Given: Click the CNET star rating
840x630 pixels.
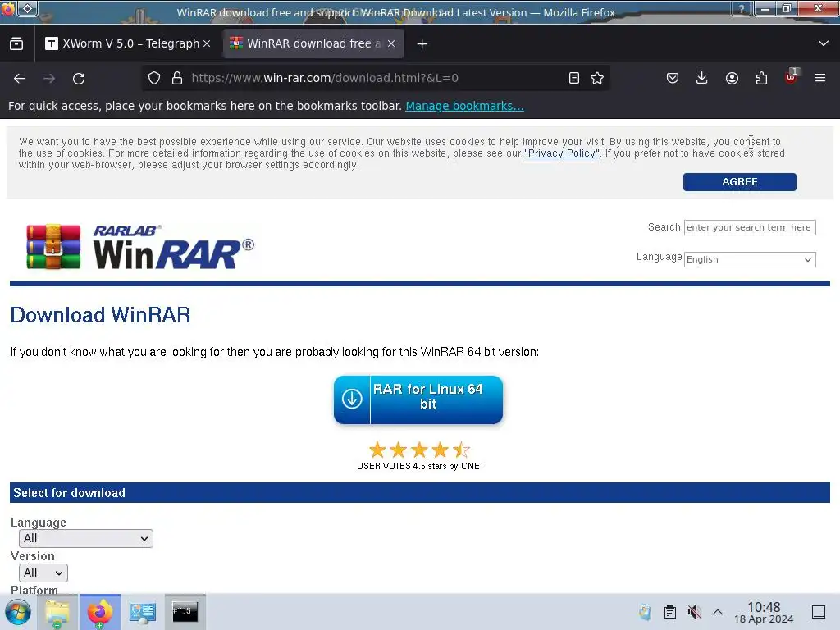Looking at the screenshot, I should point(420,450).
